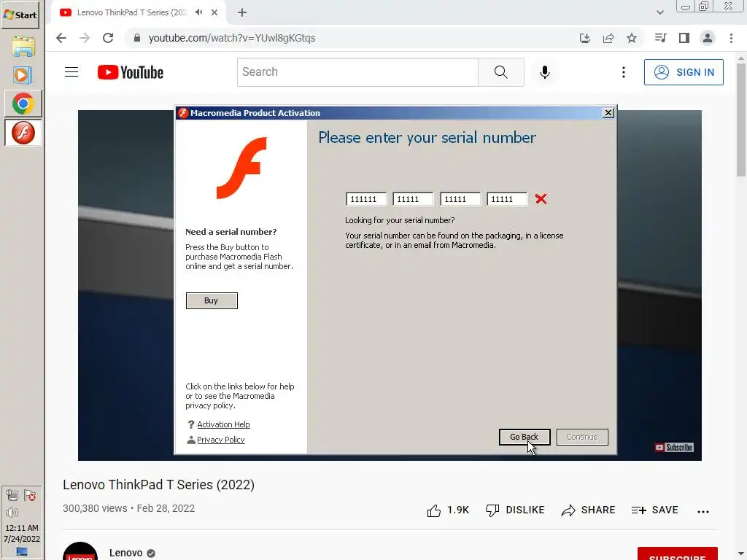Open the Activation Help link

(x=223, y=424)
